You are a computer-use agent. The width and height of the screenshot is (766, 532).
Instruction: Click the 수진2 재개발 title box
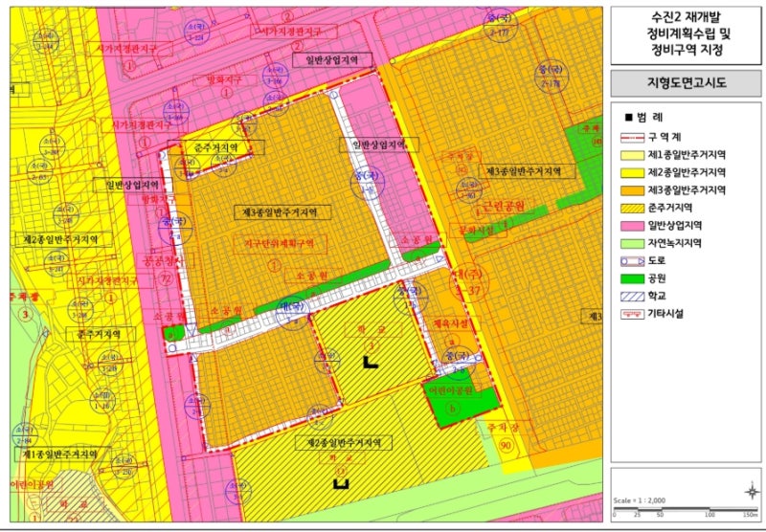pyautogui.click(x=686, y=35)
